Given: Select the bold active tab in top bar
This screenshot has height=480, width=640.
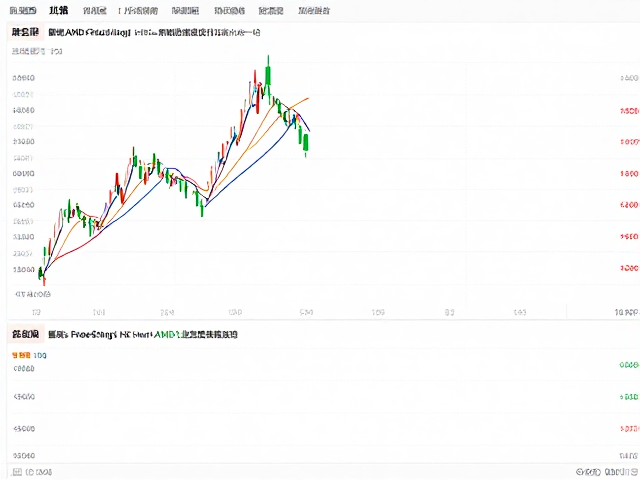Looking at the screenshot, I should click(x=58, y=11).
